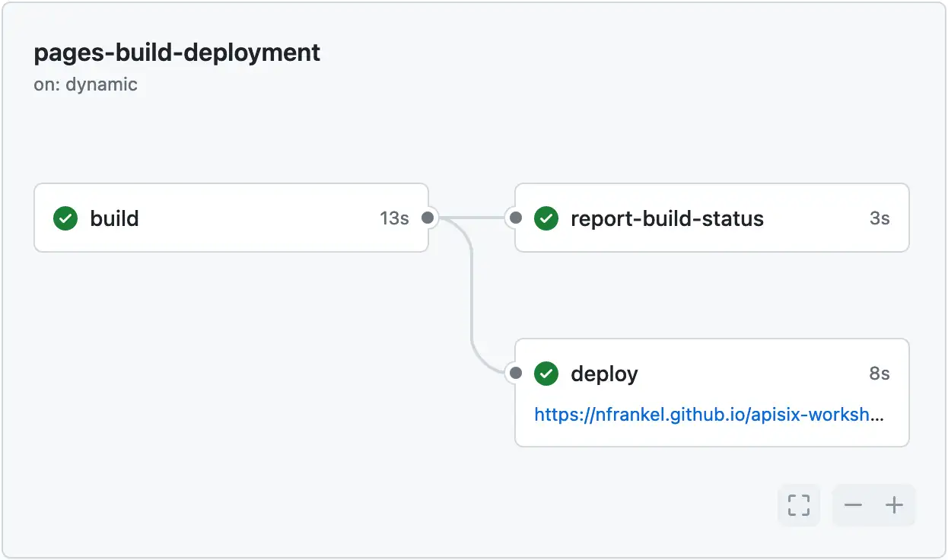Click the green check icon on deploy job
Viewport: 948px width, 560px height.
(546, 374)
